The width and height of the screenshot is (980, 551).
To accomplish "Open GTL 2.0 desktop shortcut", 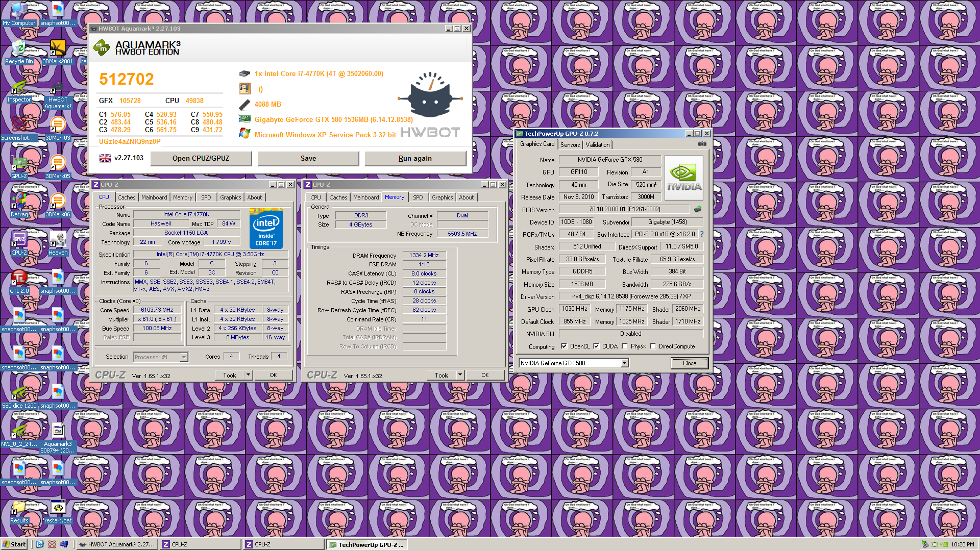I will pos(19,282).
